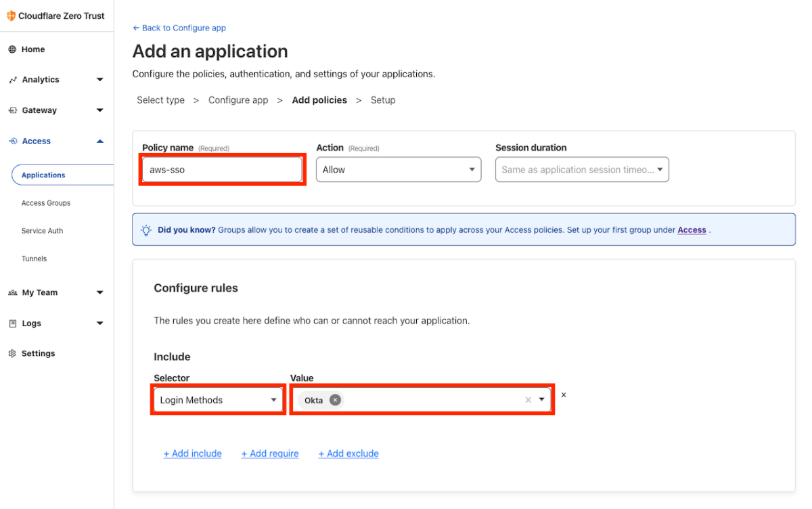Go back to Configure app
The height and width of the screenshot is (509, 812).
(179, 28)
